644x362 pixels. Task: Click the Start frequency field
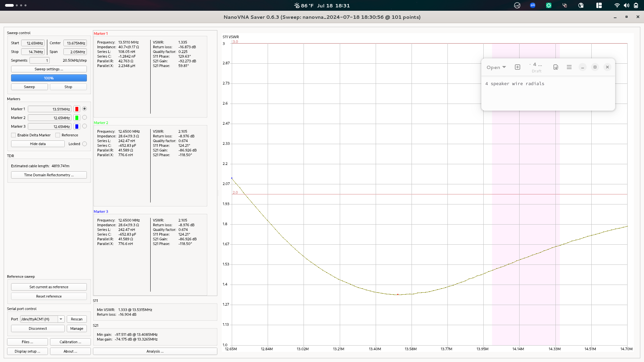33,43
